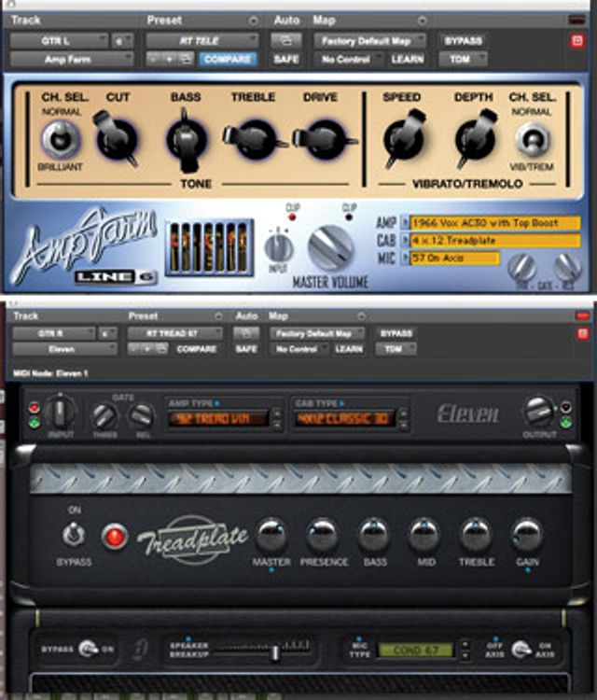Flip the left CH. SEL. Normal/Brilliant switch
Screen dimensions: 597x700
coord(61,139)
